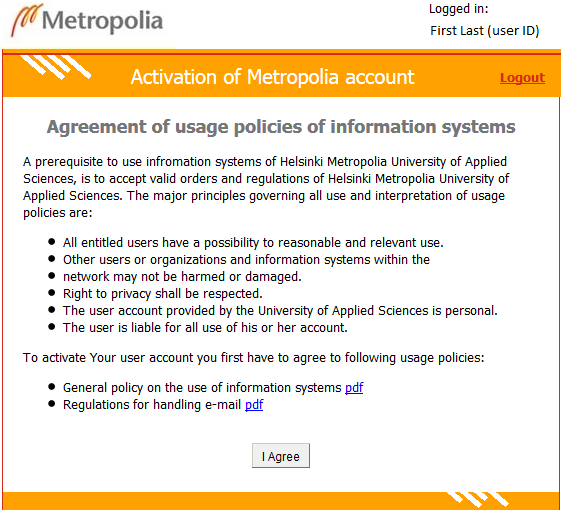
Task: Click the First Last (user ID) text
Action: pyautogui.click(x=485, y=31)
